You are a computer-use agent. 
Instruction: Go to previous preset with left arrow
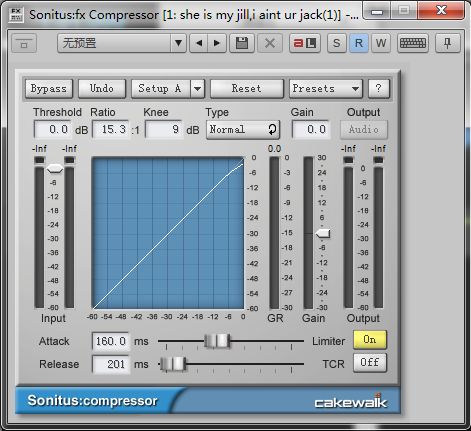pos(199,43)
